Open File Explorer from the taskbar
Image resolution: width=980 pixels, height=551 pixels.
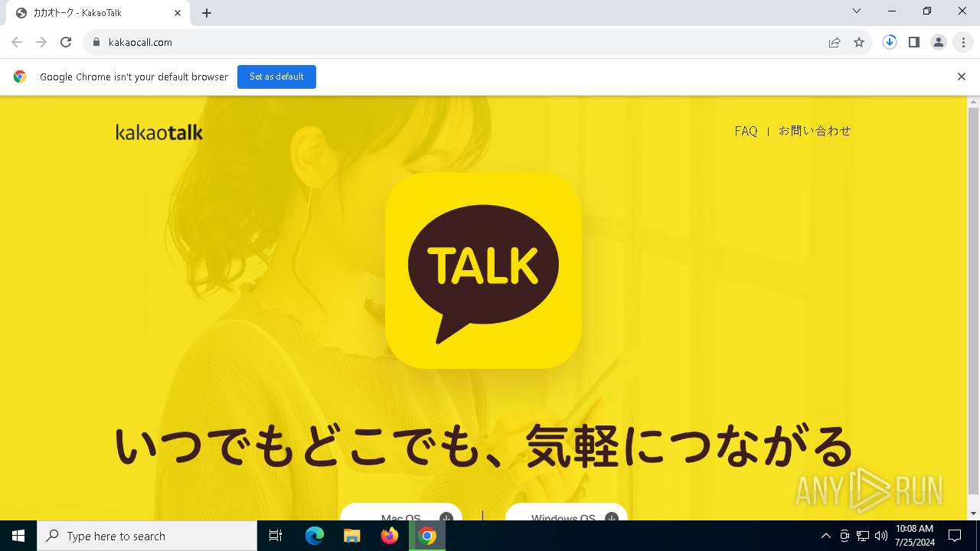[352, 536]
